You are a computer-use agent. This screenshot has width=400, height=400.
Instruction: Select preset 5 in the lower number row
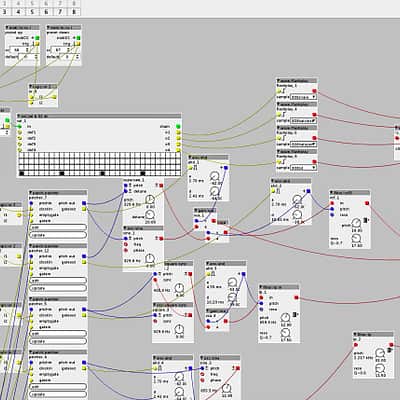point(32,12)
